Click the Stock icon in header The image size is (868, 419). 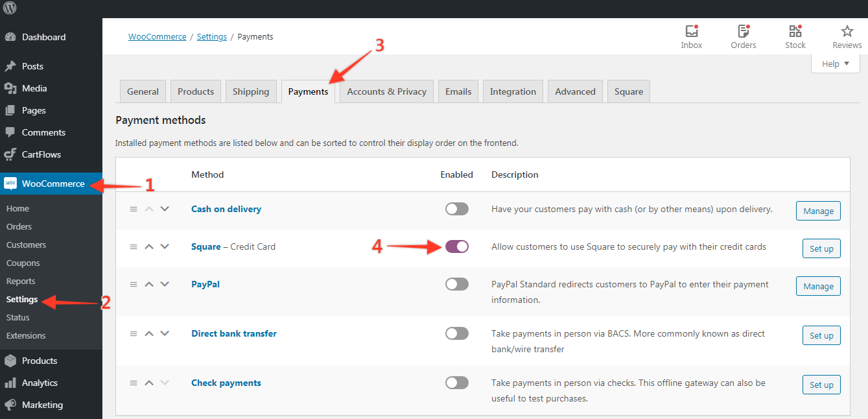[795, 31]
